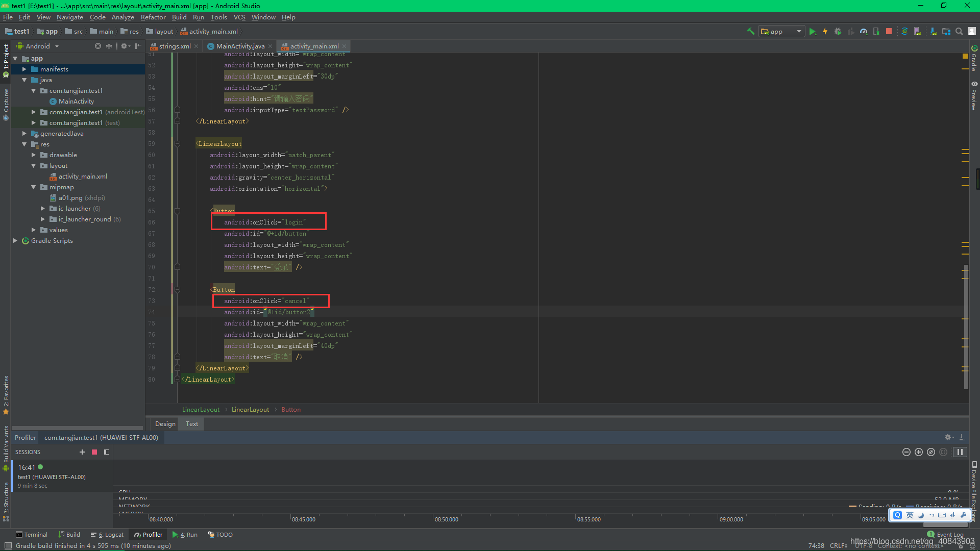Pause the profiler live timeline
This screenshot has height=551, width=980.
point(960,452)
